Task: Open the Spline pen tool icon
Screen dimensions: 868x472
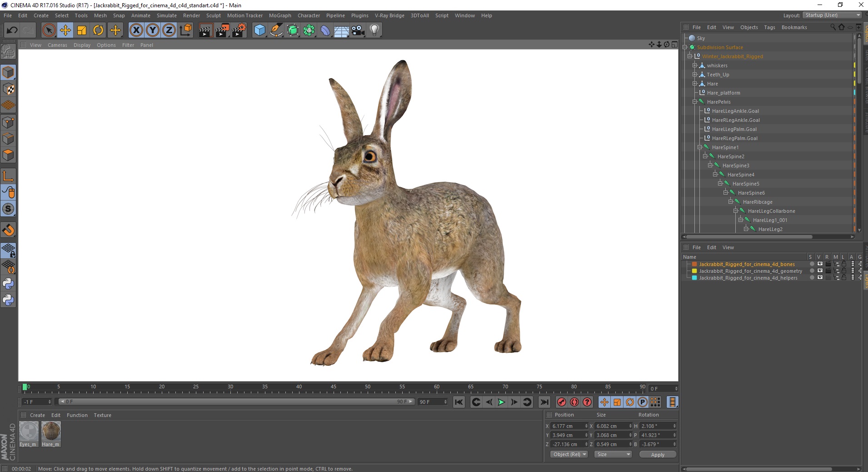Action: (x=276, y=30)
